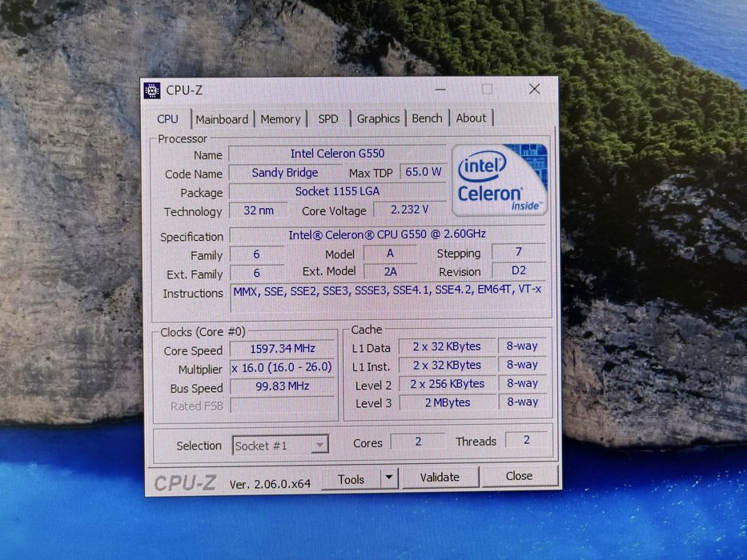This screenshot has width=747, height=560.
Task: Select the Graphics tab
Action: click(378, 118)
